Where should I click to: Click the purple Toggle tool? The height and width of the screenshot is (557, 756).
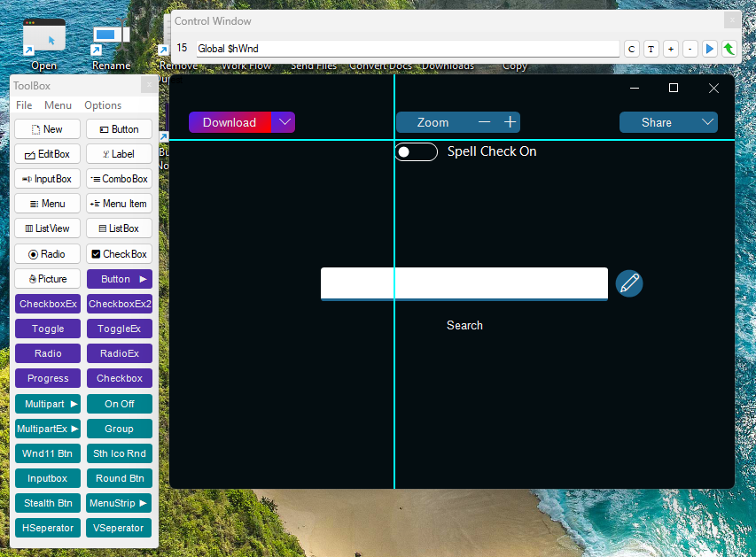[x=48, y=329]
